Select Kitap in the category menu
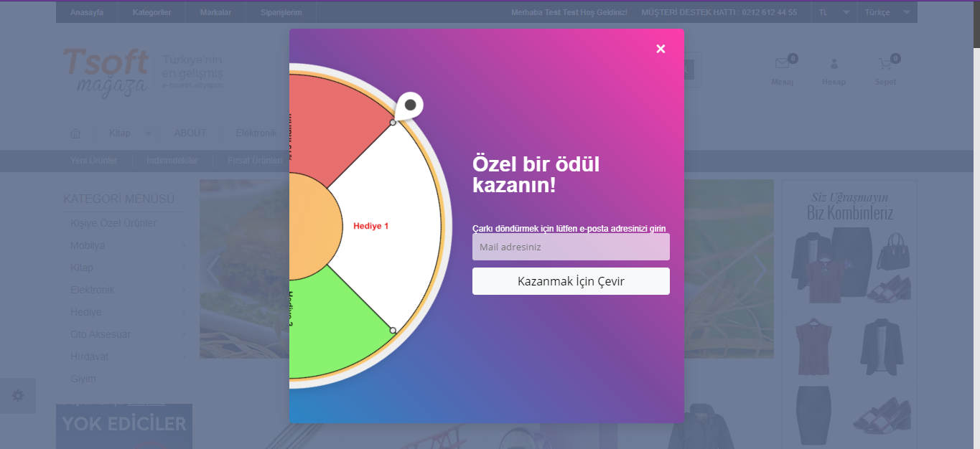980x449 pixels. pyautogui.click(x=82, y=268)
